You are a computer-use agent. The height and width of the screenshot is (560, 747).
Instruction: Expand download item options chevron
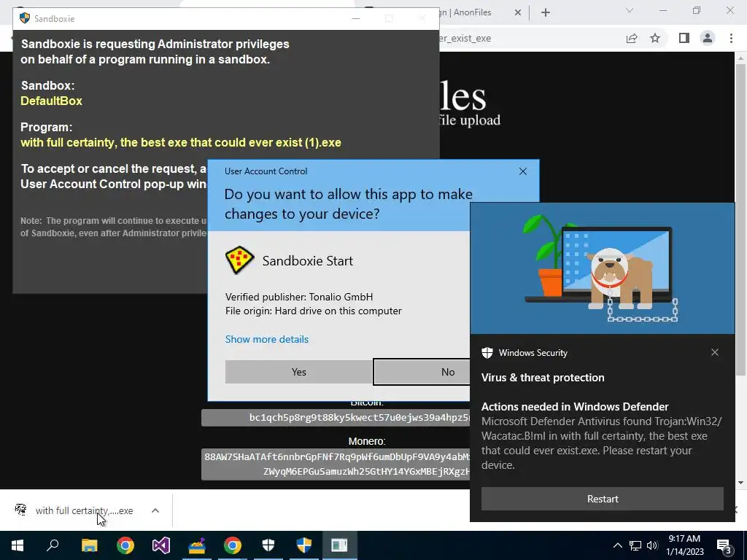(155, 510)
